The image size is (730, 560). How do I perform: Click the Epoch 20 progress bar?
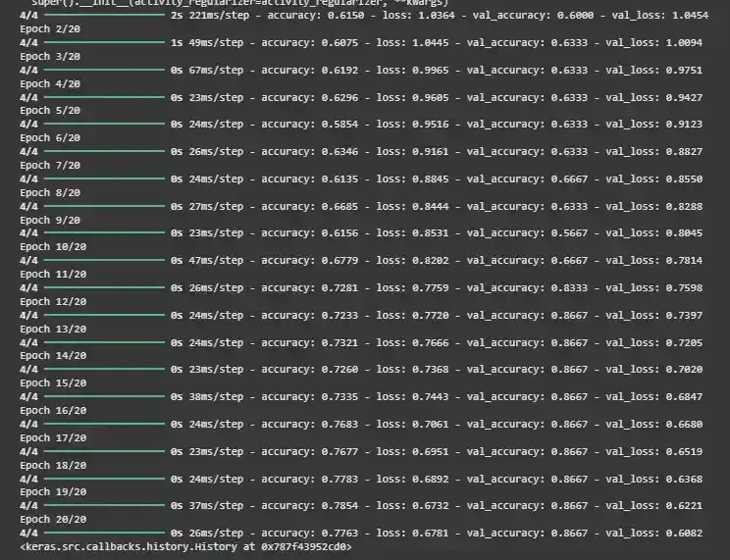pos(105,533)
